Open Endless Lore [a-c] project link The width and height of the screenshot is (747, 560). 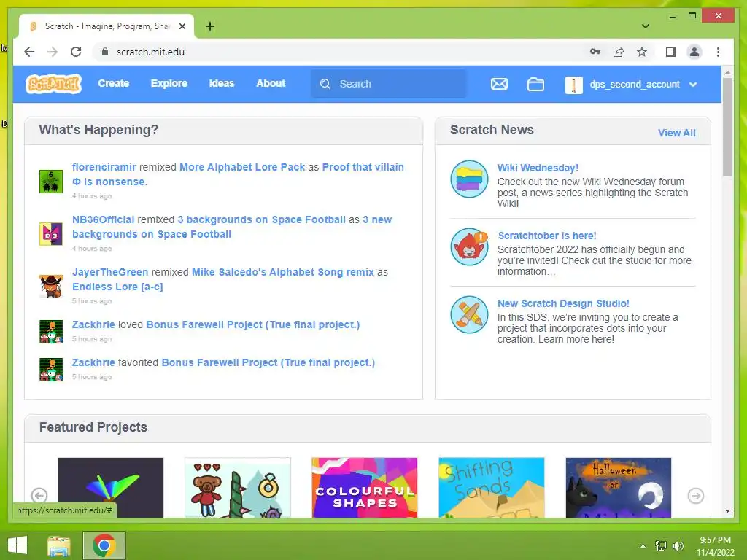tap(117, 287)
